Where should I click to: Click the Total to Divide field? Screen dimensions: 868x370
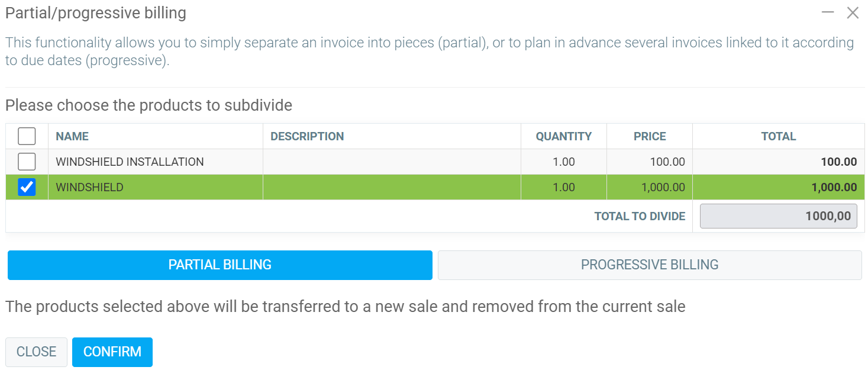[x=778, y=216]
